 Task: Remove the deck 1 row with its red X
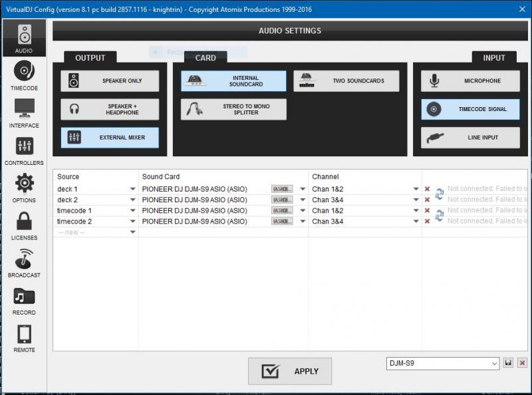coord(427,189)
